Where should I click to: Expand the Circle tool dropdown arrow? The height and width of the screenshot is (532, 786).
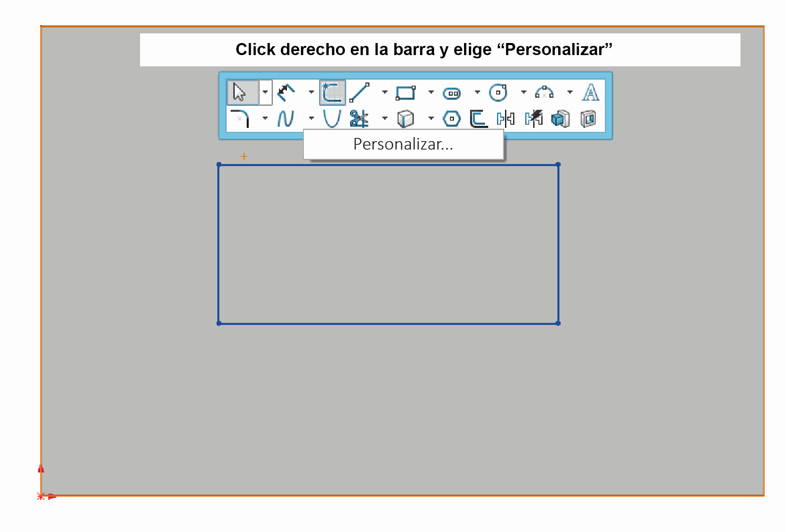[x=524, y=92]
